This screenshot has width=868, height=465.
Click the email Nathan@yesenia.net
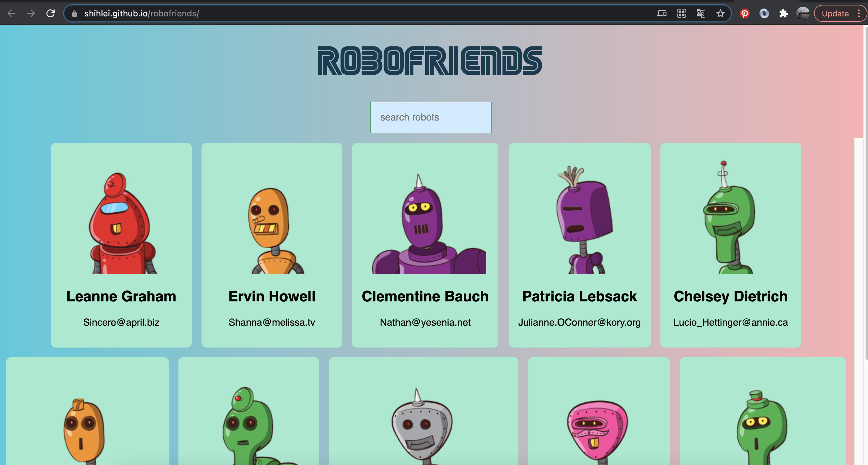[425, 322]
